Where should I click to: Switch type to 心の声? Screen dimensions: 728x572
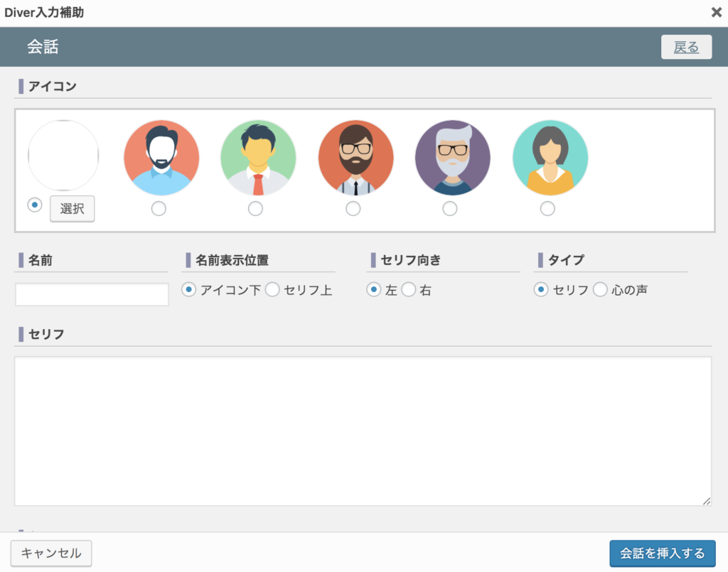[x=601, y=290]
